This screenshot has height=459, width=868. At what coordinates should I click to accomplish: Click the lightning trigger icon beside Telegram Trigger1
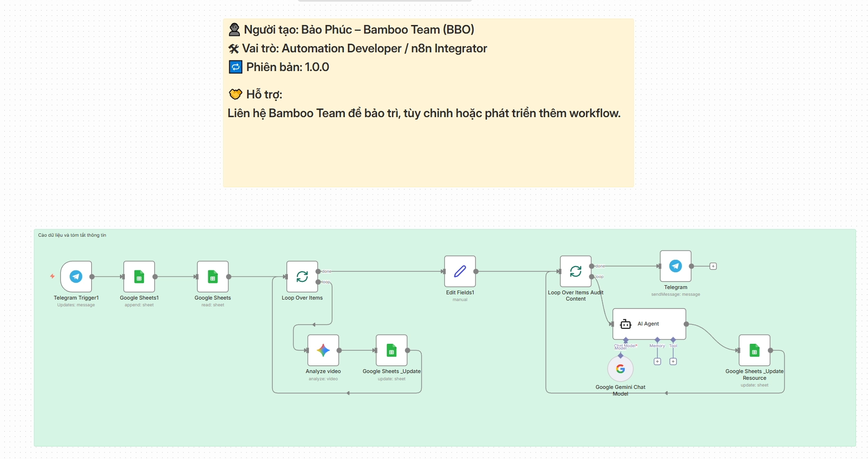coord(52,276)
